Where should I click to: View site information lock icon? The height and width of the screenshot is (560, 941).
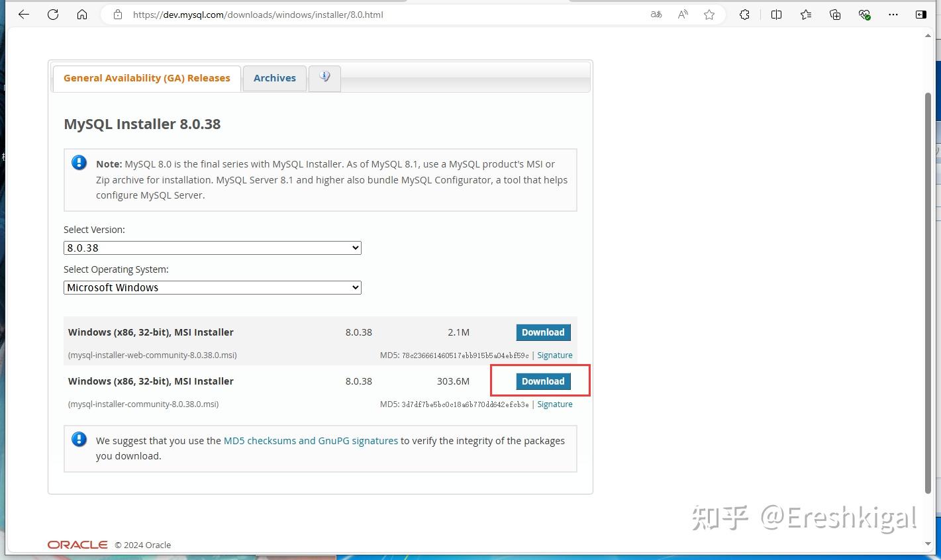click(x=118, y=15)
